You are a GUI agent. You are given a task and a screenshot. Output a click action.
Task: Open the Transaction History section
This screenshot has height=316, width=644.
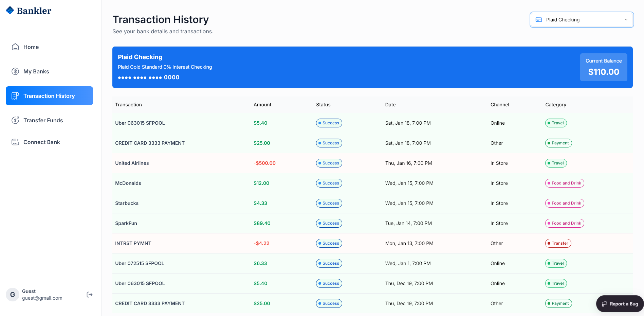(x=49, y=96)
